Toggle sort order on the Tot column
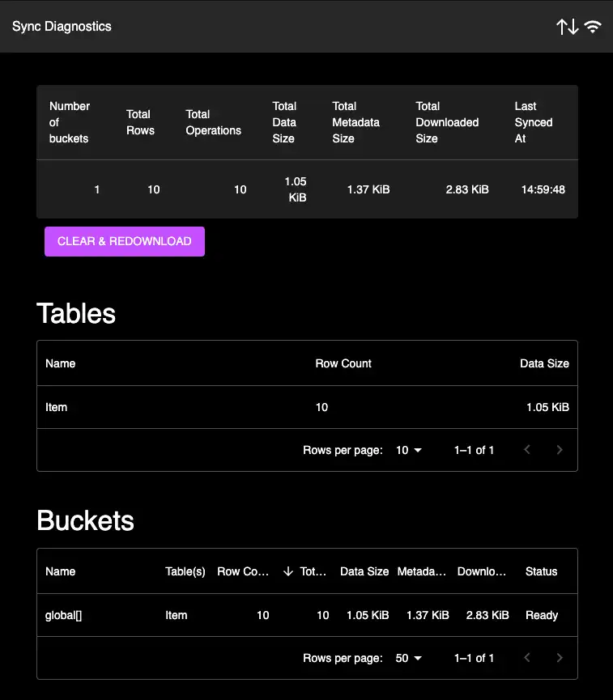Image resolution: width=613 pixels, height=700 pixels. [311, 571]
